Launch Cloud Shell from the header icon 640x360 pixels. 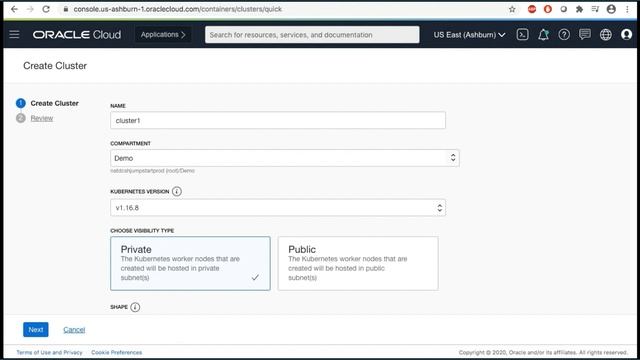[522, 35]
